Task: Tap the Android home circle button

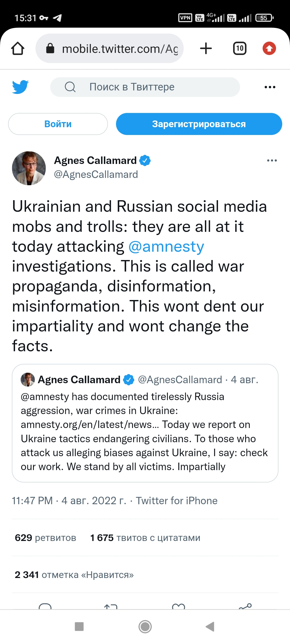Action: tap(145, 627)
